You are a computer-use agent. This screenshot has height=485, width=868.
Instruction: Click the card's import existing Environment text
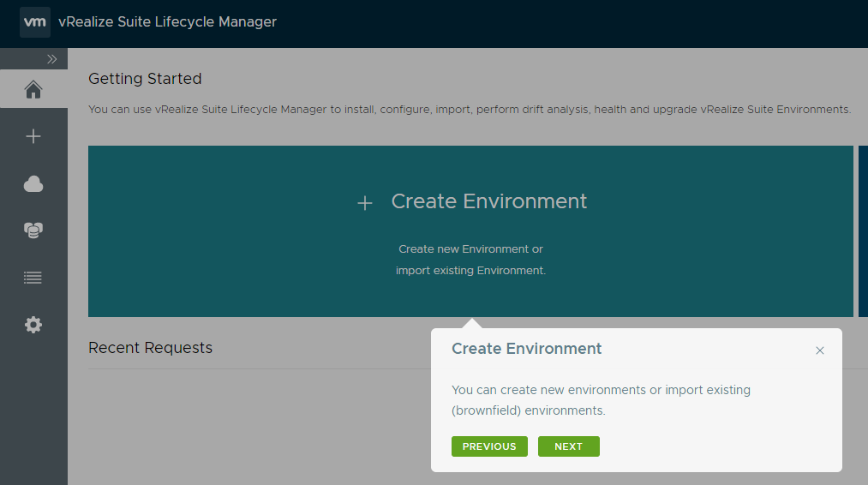point(470,270)
